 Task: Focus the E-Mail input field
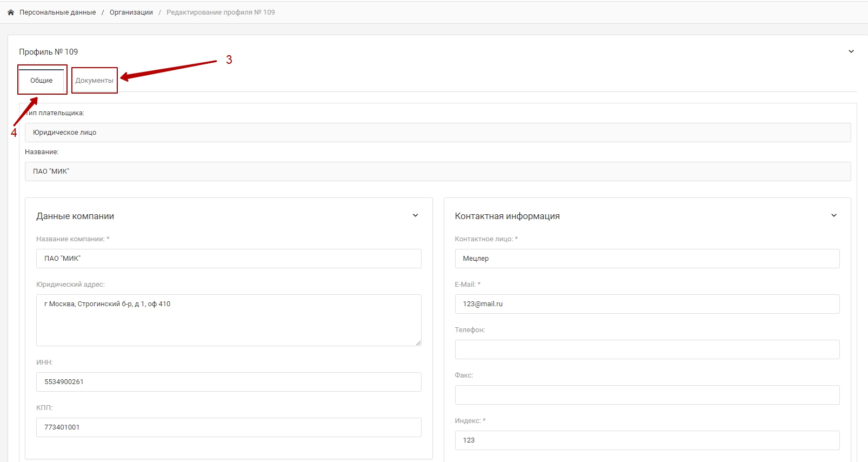pyautogui.click(x=647, y=304)
